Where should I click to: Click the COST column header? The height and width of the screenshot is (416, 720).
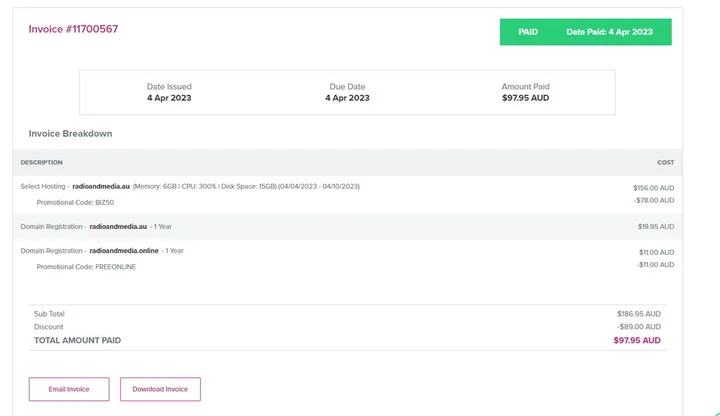pos(665,162)
